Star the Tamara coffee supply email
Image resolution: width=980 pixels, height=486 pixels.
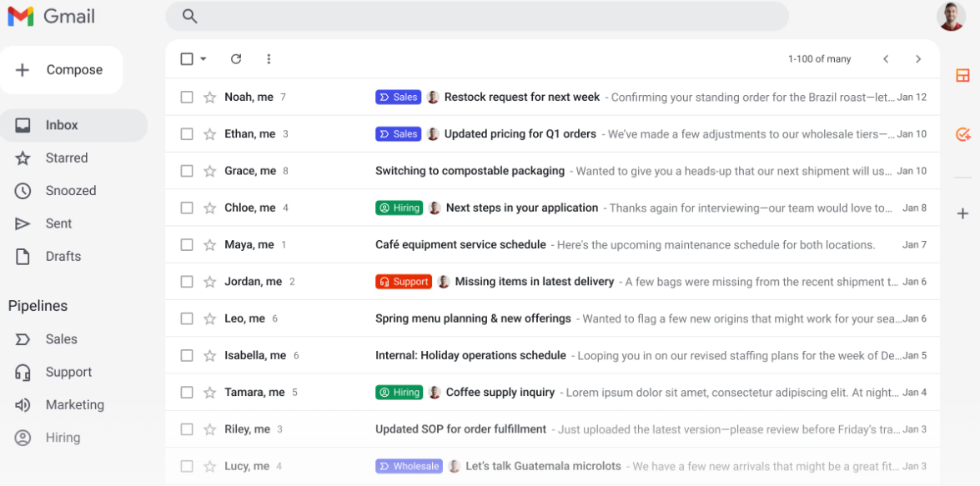(210, 392)
